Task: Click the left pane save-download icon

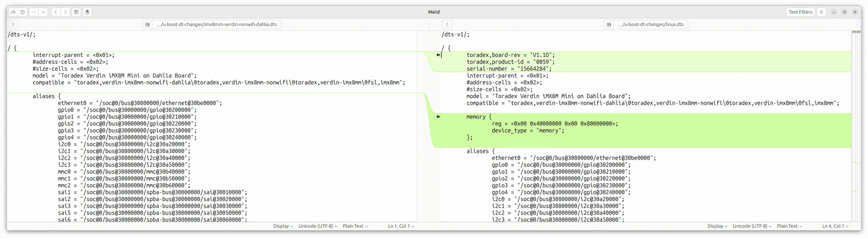Action: click(x=13, y=24)
